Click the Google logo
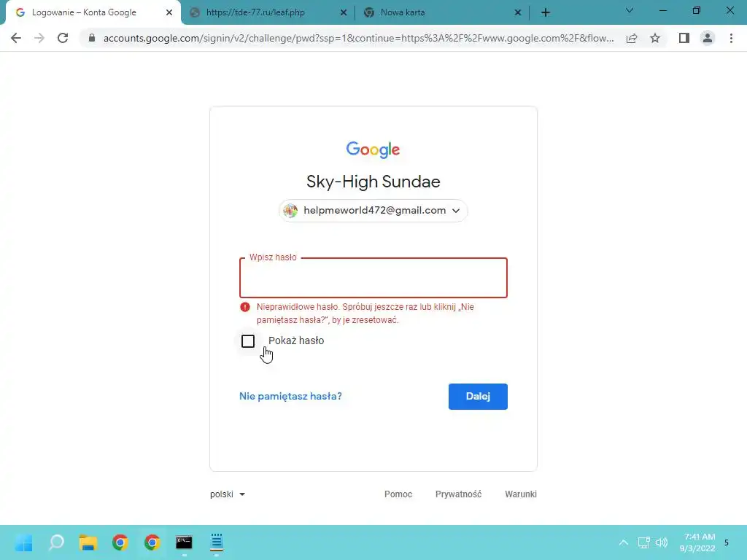 [373, 149]
